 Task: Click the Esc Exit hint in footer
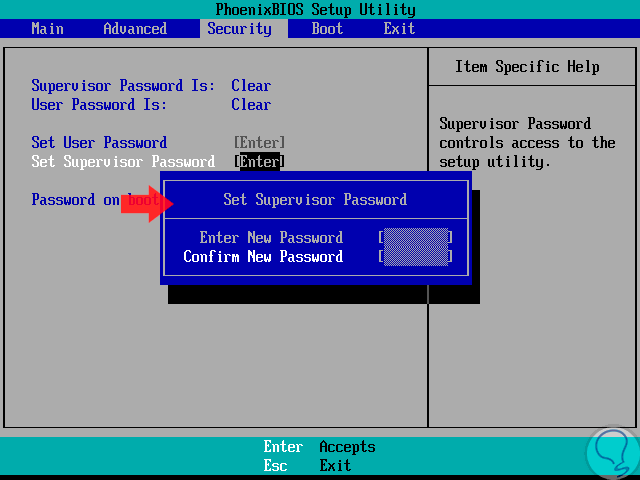[x=307, y=465]
